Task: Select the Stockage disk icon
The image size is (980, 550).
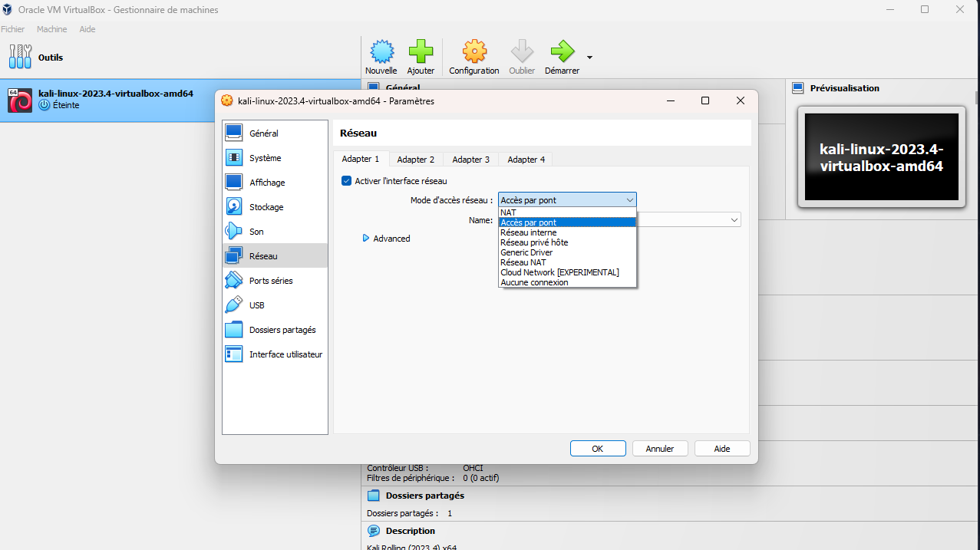Action: click(235, 207)
